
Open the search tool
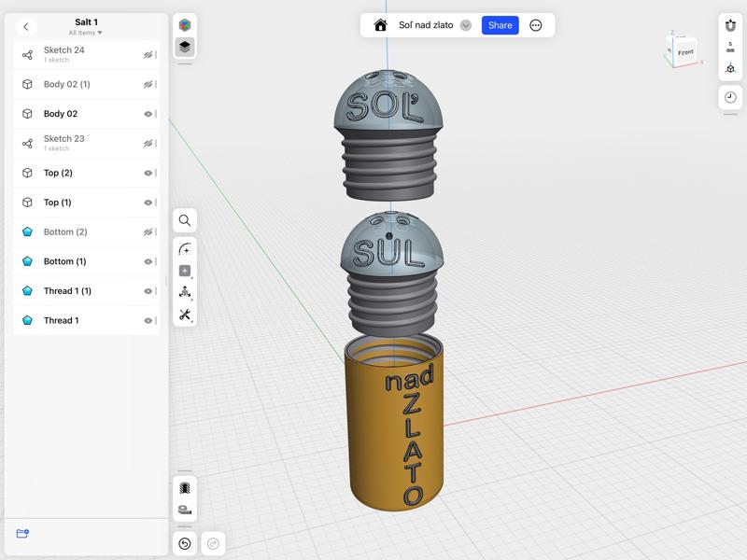185,220
